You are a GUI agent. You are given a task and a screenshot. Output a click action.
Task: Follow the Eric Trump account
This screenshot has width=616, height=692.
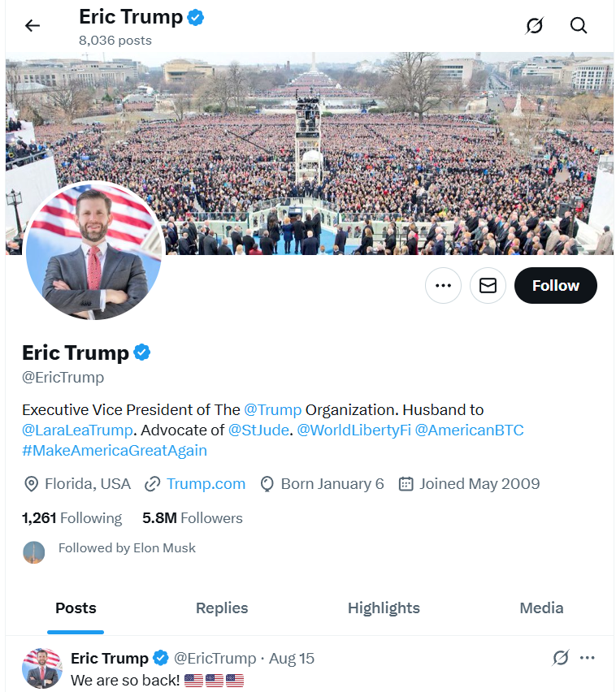tap(556, 286)
